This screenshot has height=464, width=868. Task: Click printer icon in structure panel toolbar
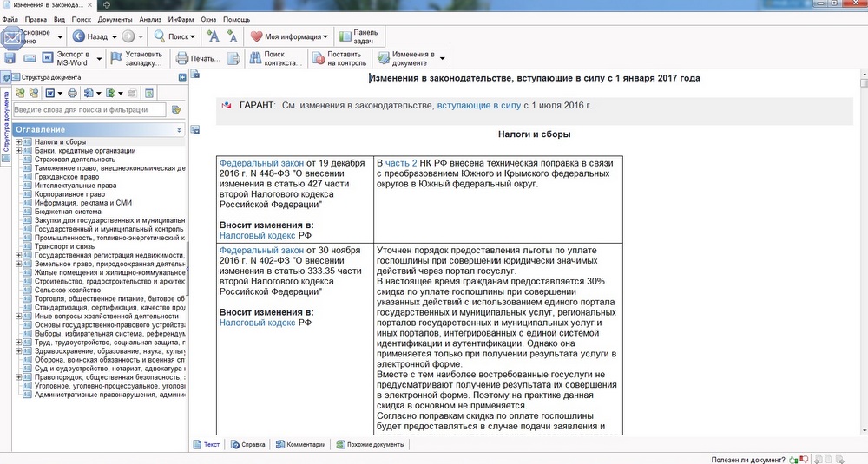click(x=73, y=93)
